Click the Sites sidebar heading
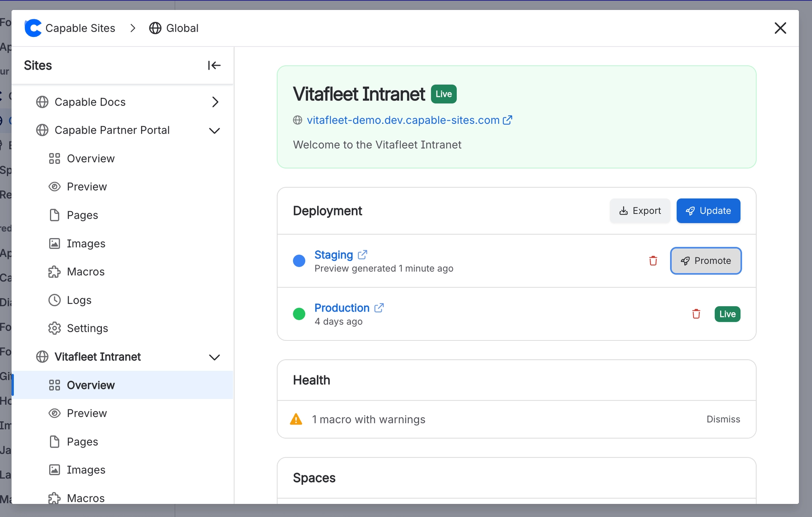This screenshot has height=517, width=812. point(38,65)
